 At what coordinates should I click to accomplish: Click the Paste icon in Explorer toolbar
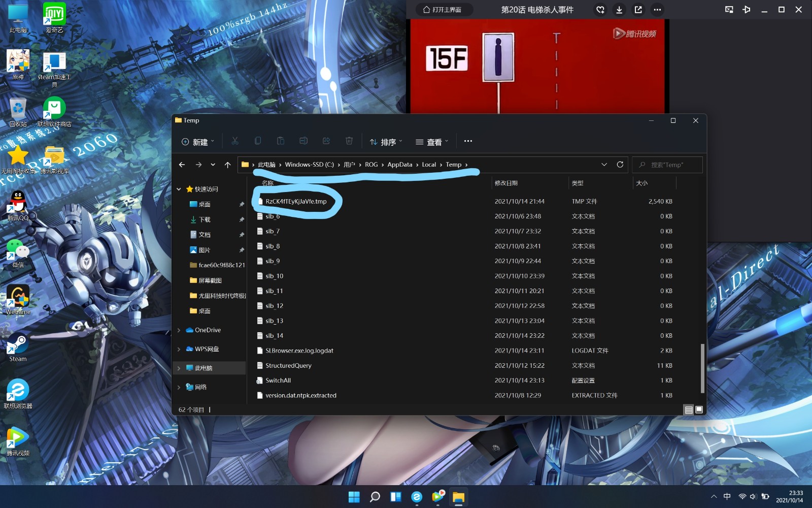coord(281,141)
